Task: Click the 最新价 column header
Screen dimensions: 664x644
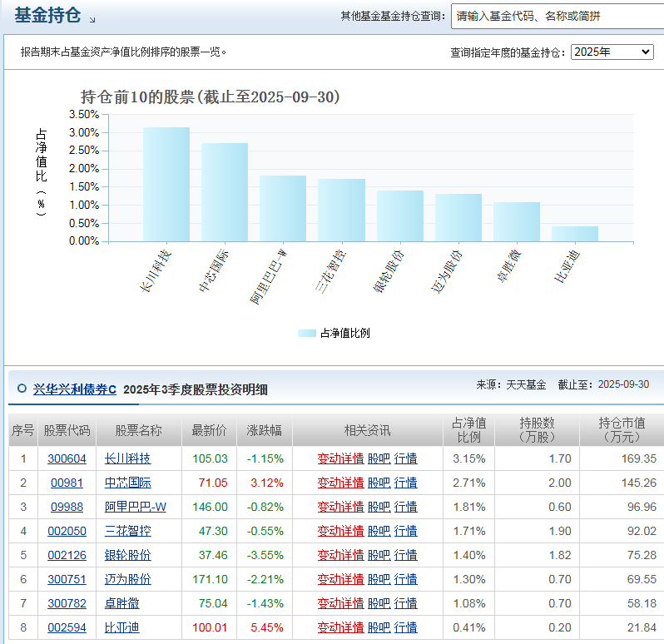Action: (x=209, y=430)
